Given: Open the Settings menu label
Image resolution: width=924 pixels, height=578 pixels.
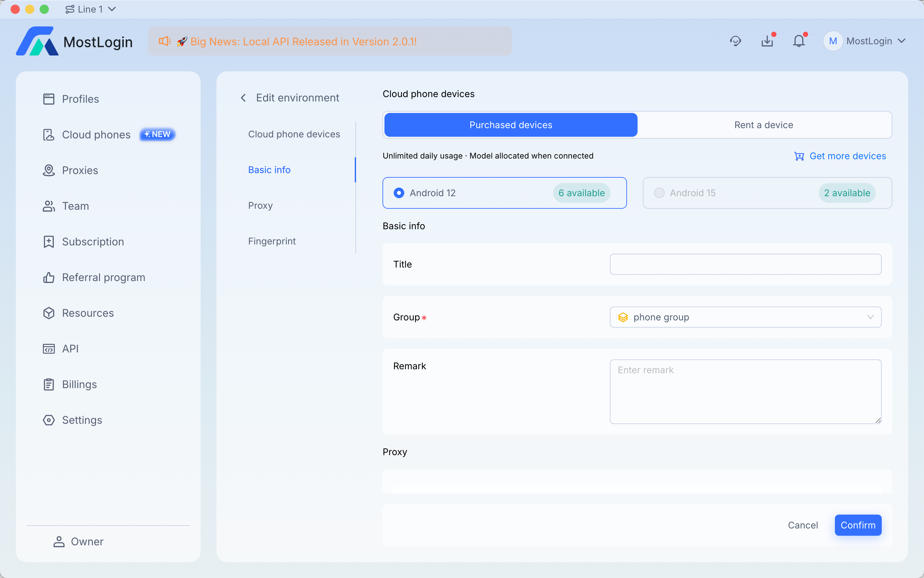Looking at the screenshot, I should pos(82,420).
